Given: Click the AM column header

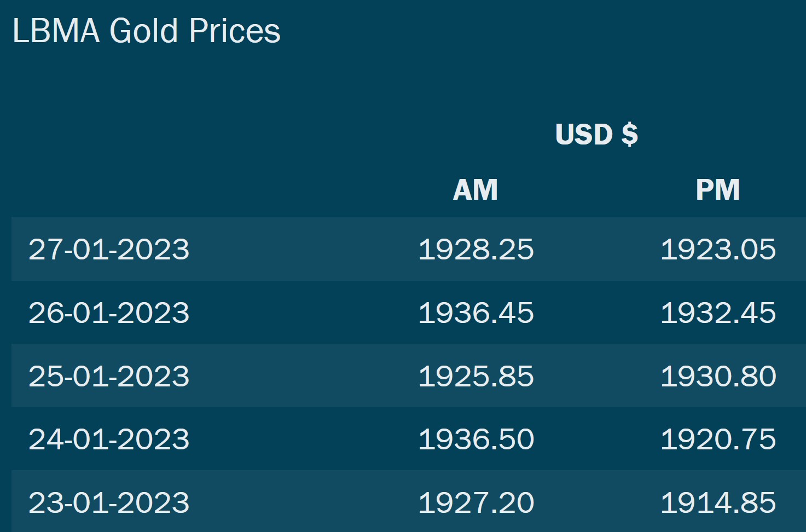Looking at the screenshot, I should coord(476,190).
